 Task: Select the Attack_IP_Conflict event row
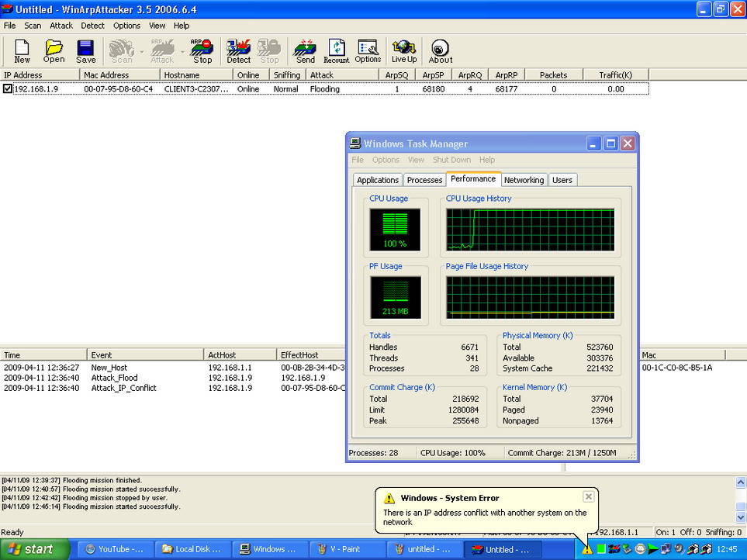pos(174,388)
